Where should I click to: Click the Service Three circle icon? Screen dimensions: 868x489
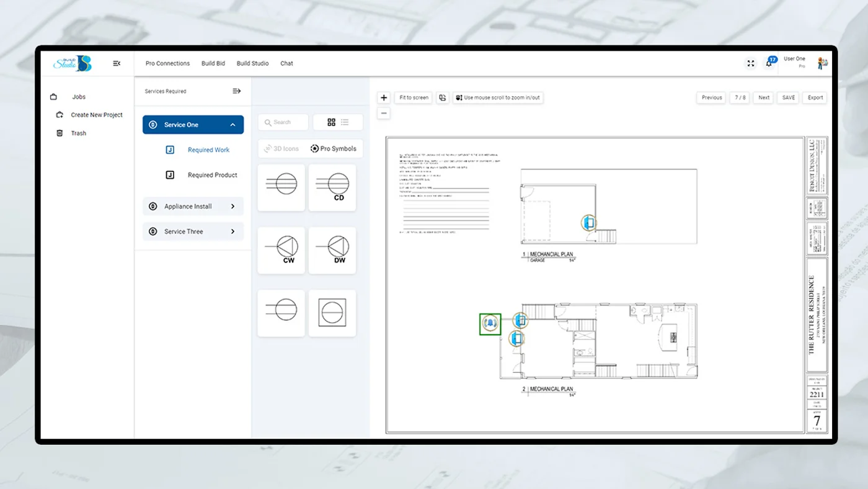pos(153,231)
